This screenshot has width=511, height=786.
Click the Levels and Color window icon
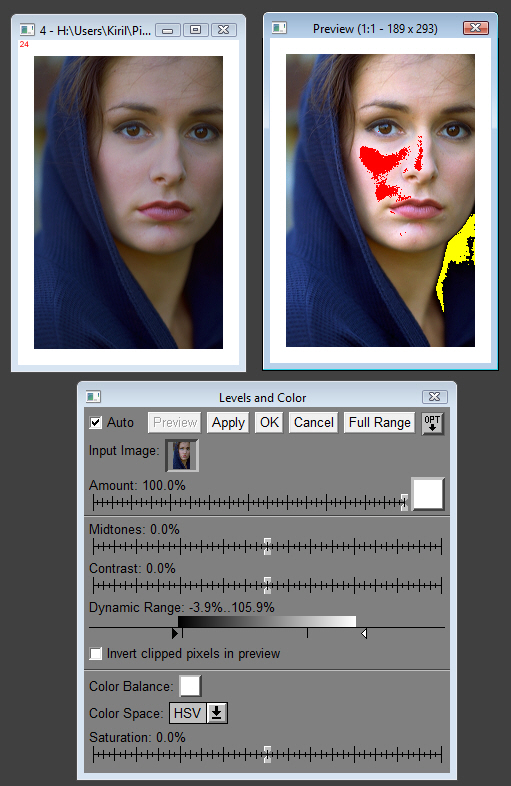[93, 397]
